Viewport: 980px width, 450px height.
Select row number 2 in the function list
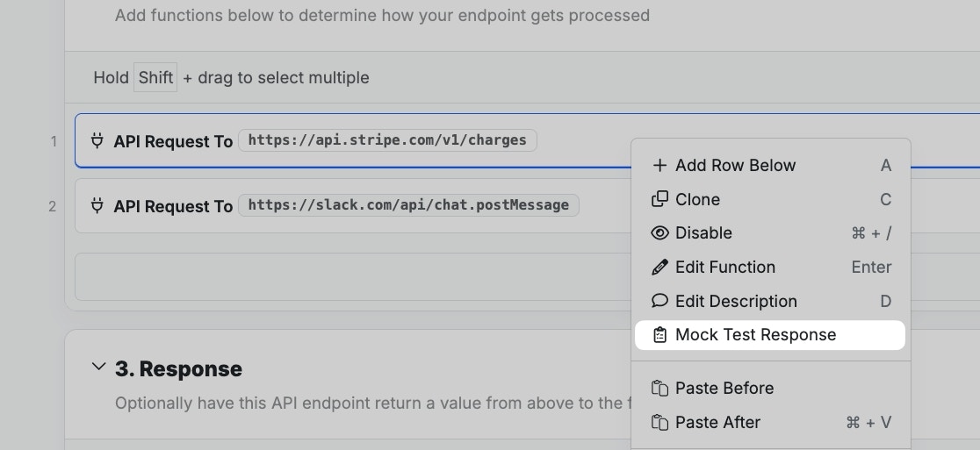[x=52, y=206]
